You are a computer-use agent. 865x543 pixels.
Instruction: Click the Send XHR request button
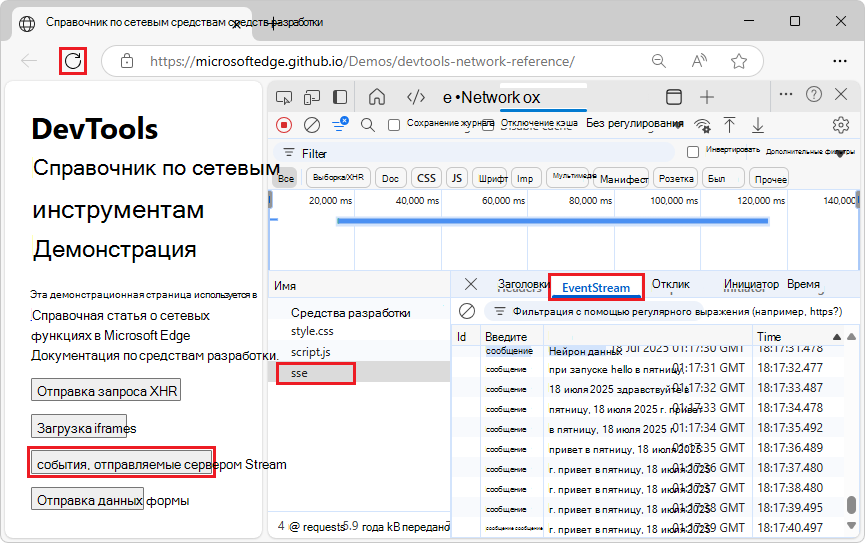coord(106,390)
